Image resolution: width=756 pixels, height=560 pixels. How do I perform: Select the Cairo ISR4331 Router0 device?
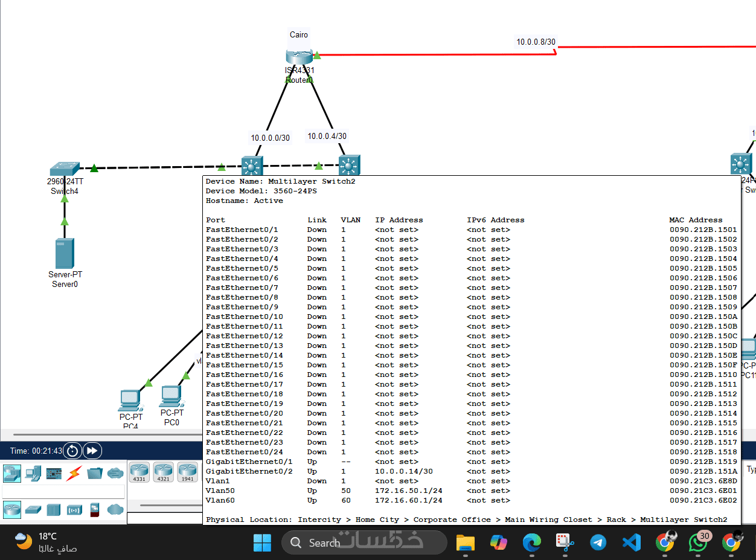[x=299, y=57]
